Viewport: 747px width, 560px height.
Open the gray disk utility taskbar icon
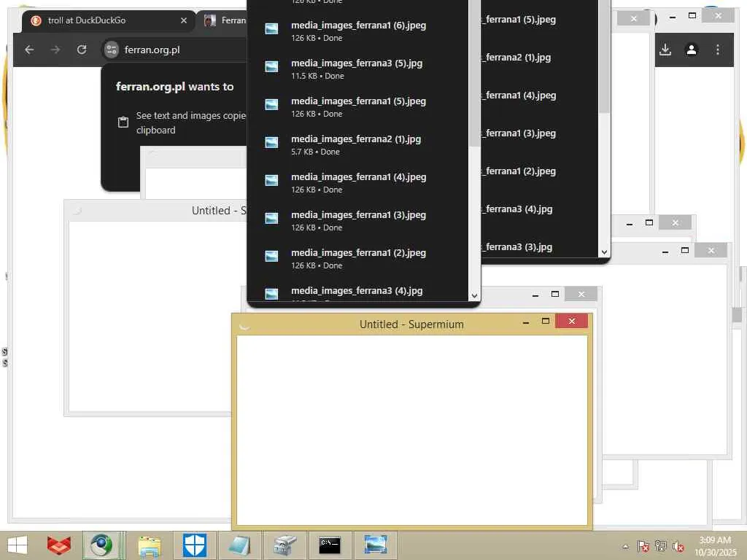[285, 545]
